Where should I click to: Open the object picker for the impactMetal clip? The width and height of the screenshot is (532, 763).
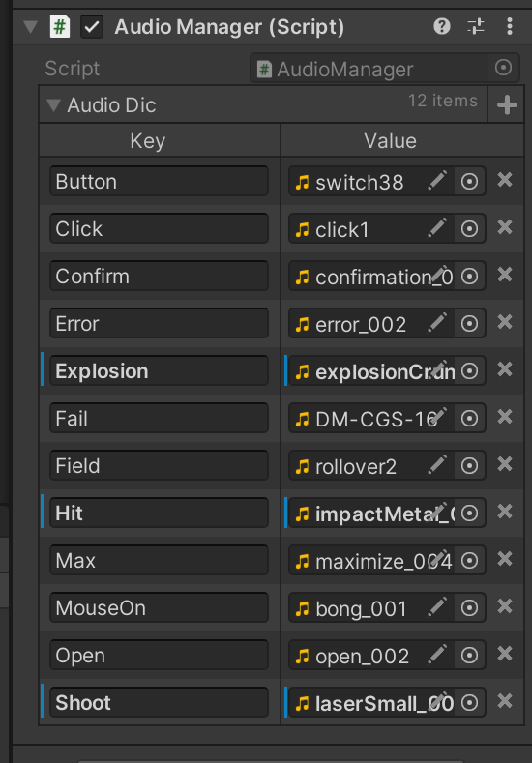pos(470,514)
